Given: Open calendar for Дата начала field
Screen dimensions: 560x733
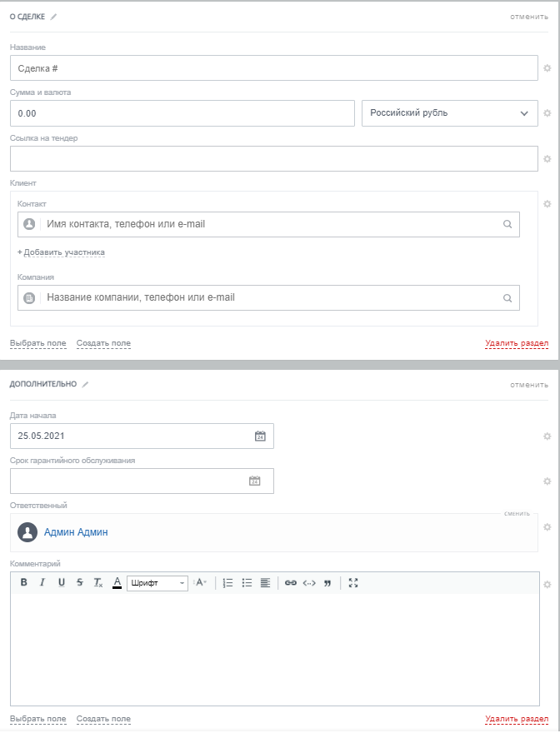Looking at the screenshot, I should pyautogui.click(x=260, y=436).
